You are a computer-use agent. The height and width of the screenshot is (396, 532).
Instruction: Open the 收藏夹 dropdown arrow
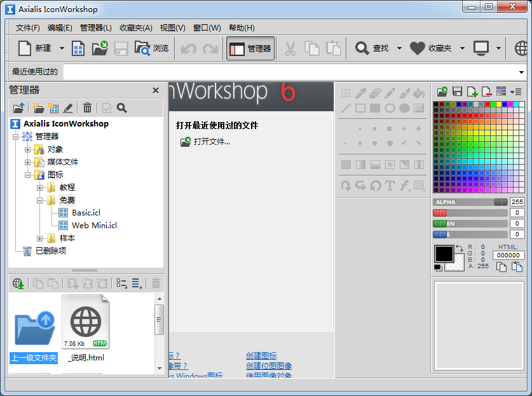(462, 48)
